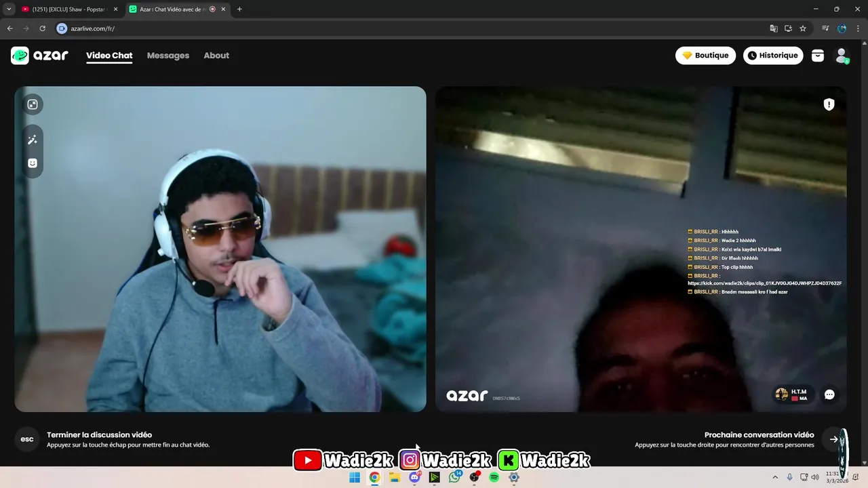The height and width of the screenshot is (488, 868).
Task: Click the Chrome taskbar icon
Action: point(374,477)
